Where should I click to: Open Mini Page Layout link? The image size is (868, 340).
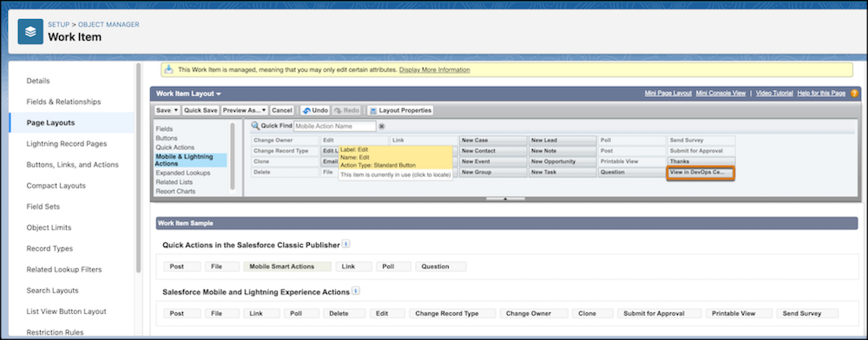tap(668, 94)
